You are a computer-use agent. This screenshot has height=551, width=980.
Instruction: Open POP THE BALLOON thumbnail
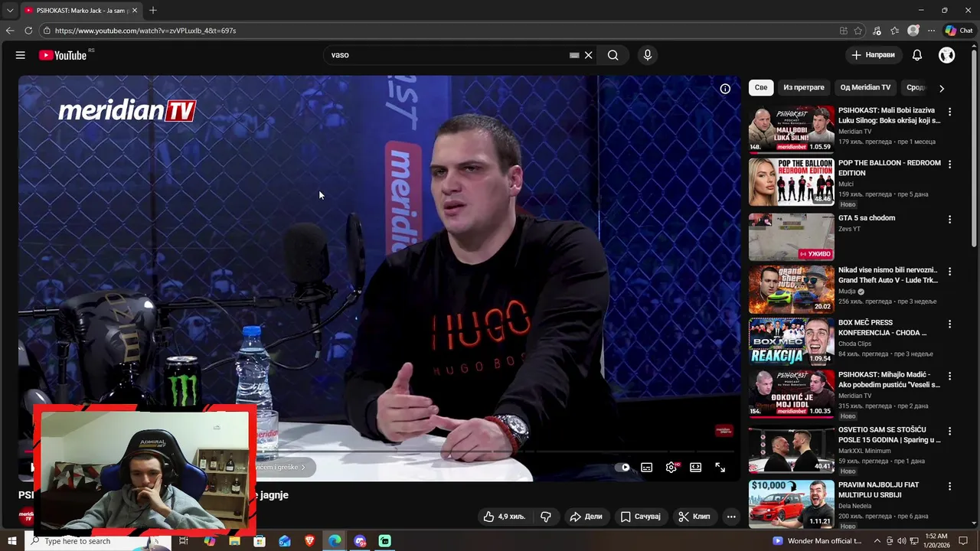pos(792,182)
